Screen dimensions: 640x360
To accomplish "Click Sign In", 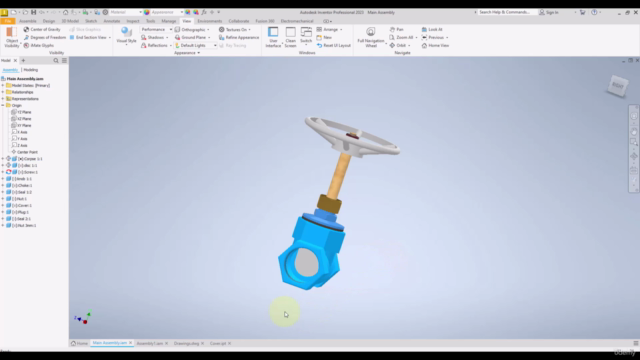I will point(549,12).
